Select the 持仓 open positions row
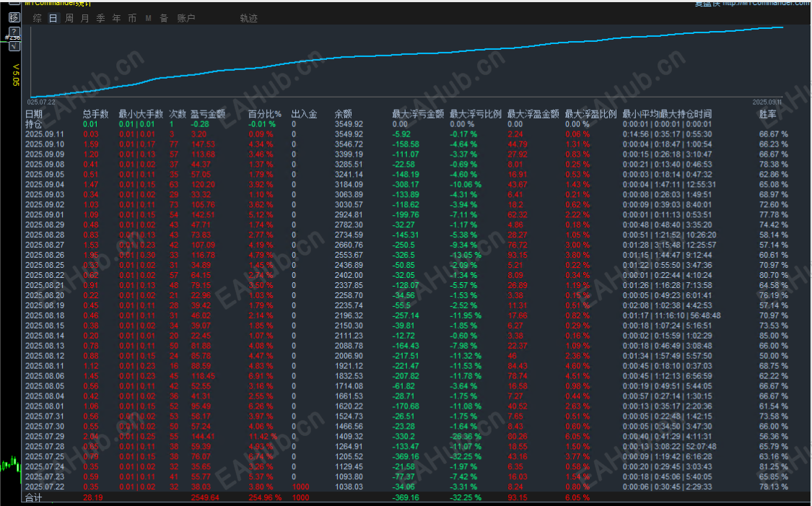 [406, 124]
